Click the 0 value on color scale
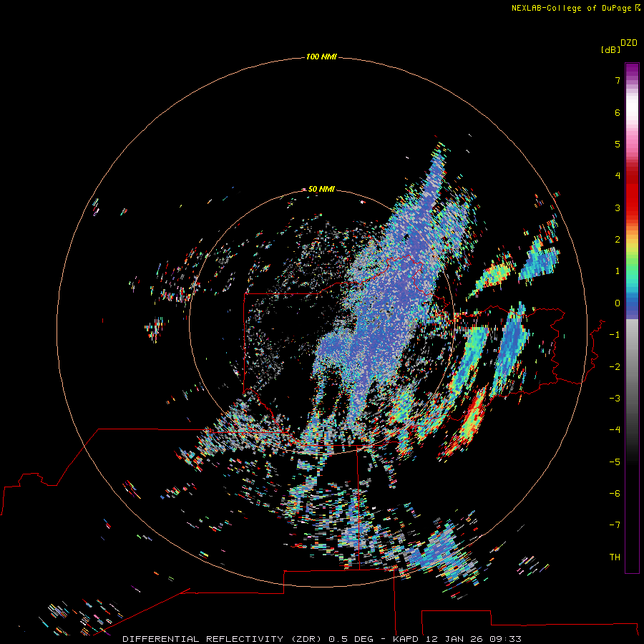This screenshot has width=644, height=644. [618, 303]
